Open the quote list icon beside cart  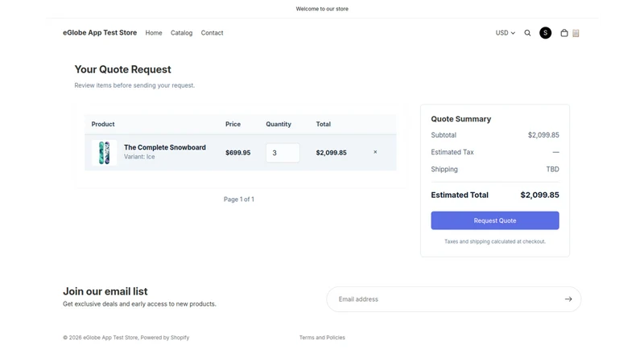click(576, 33)
